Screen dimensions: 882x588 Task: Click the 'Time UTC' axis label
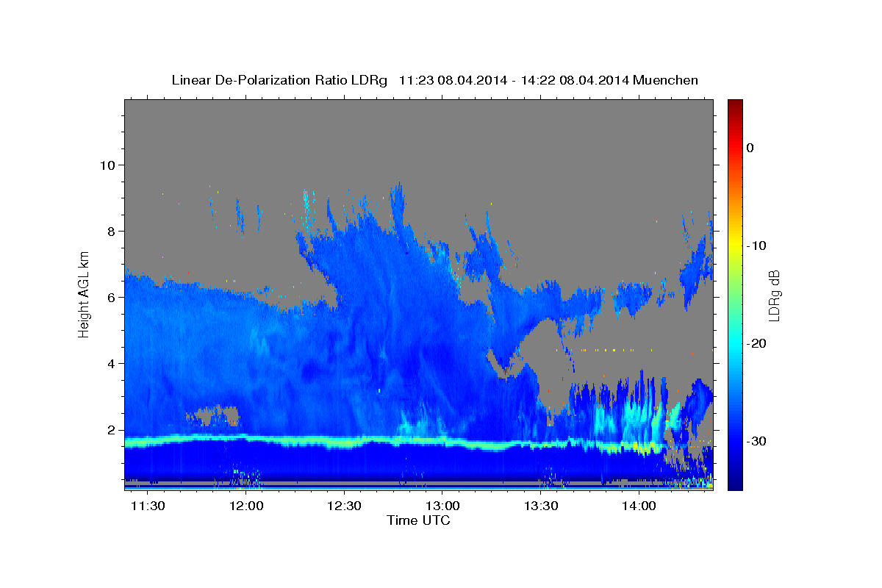coord(418,520)
